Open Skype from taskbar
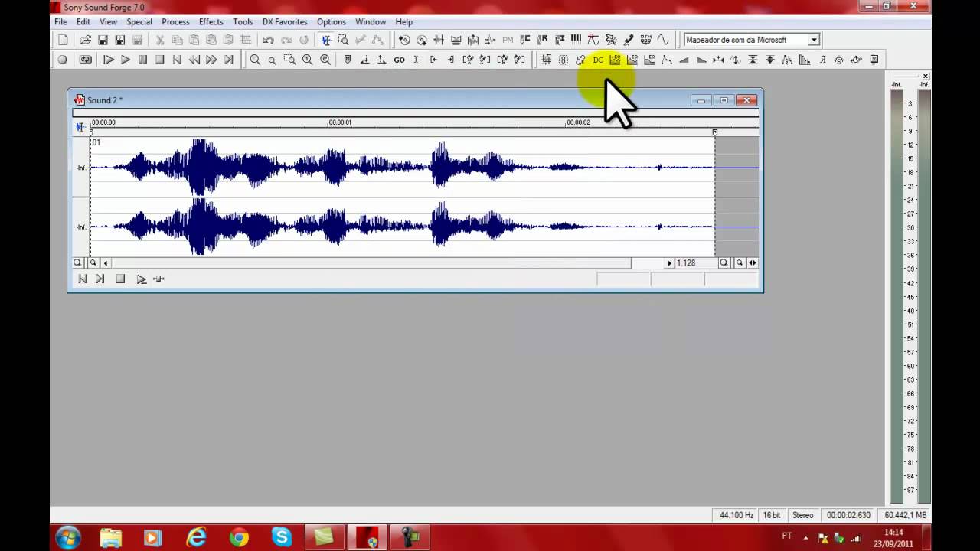Image resolution: width=980 pixels, height=551 pixels. click(x=281, y=538)
